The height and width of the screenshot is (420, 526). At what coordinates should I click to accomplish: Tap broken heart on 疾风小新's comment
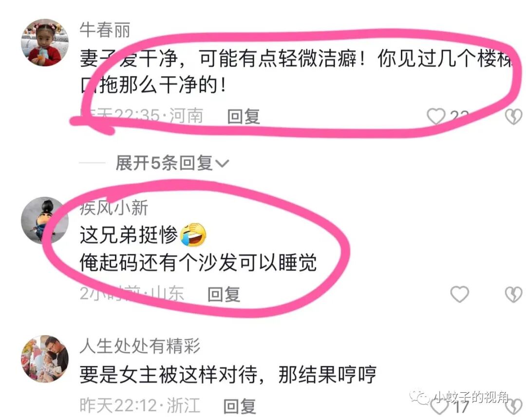[514, 294]
